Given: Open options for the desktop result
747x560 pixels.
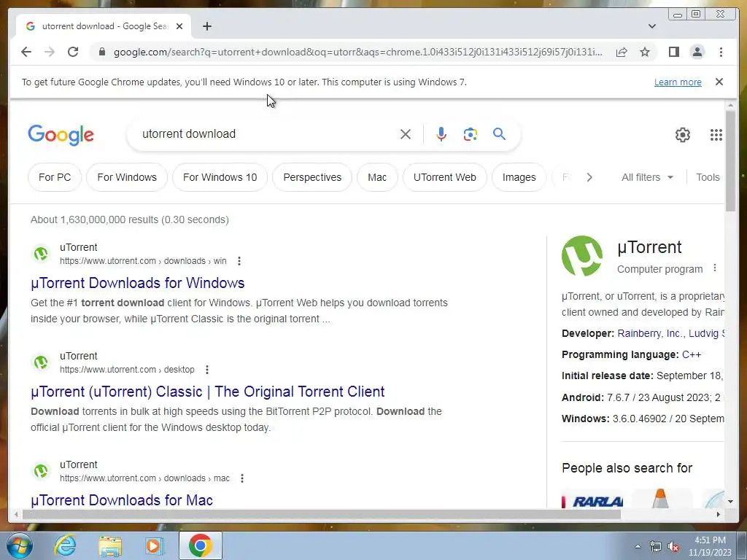Looking at the screenshot, I should click(206, 370).
